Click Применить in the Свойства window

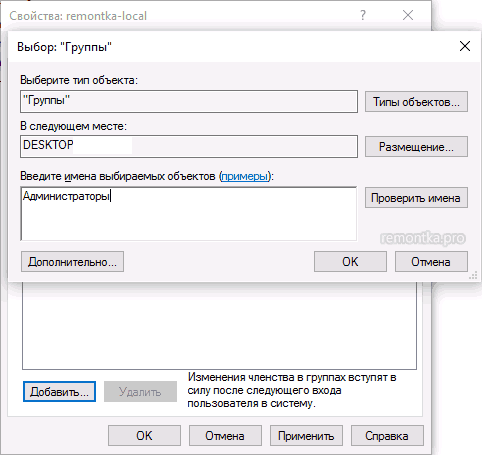(x=306, y=436)
